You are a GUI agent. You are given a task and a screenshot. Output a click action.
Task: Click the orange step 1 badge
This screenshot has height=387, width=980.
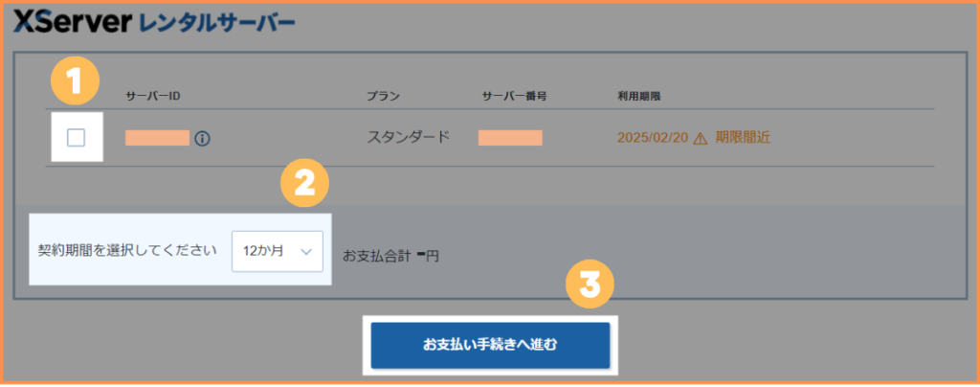pos(75,81)
